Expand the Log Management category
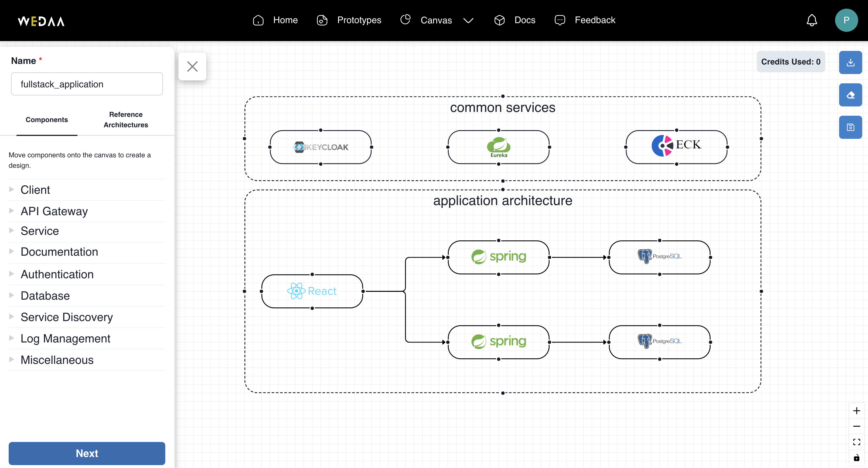Viewport: 868px width, 468px height. click(x=87, y=338)
